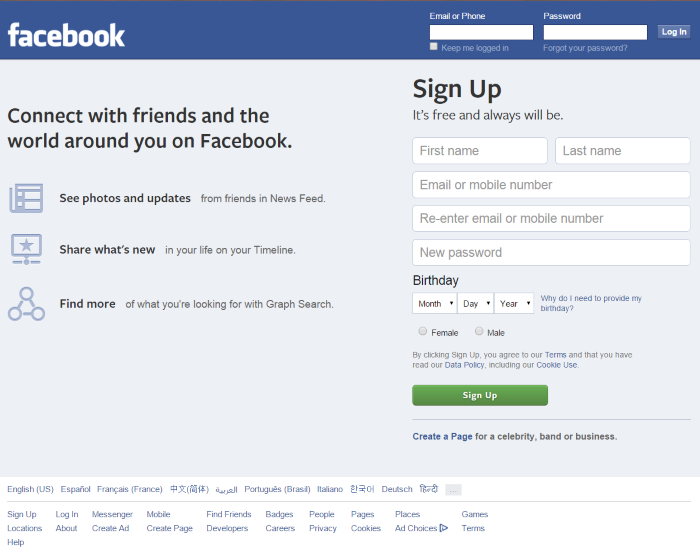Click the Facebook logo
Image resolution: width=700 pixels, height=548 pixels.
66,35
